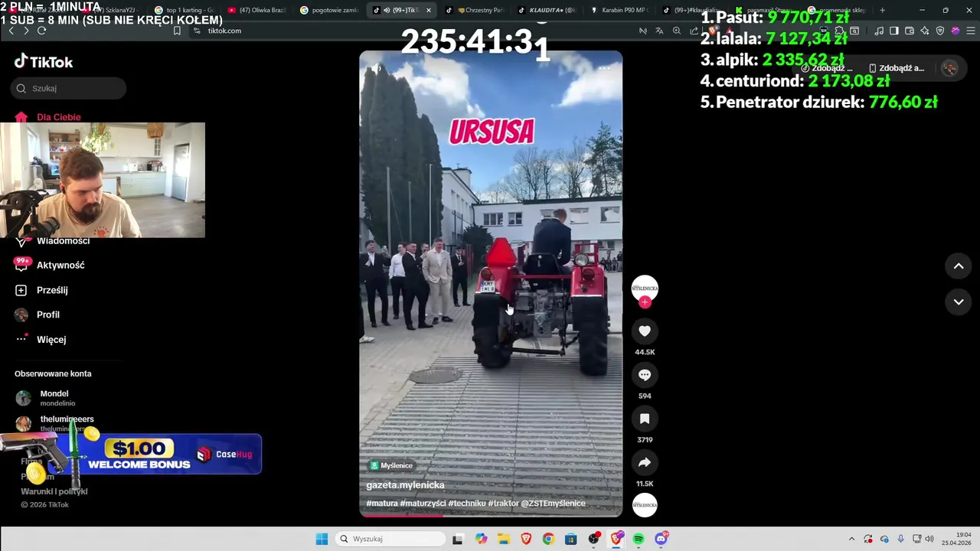
Task: Switch to the KLAUDITA tab
Action: point(547,10)
